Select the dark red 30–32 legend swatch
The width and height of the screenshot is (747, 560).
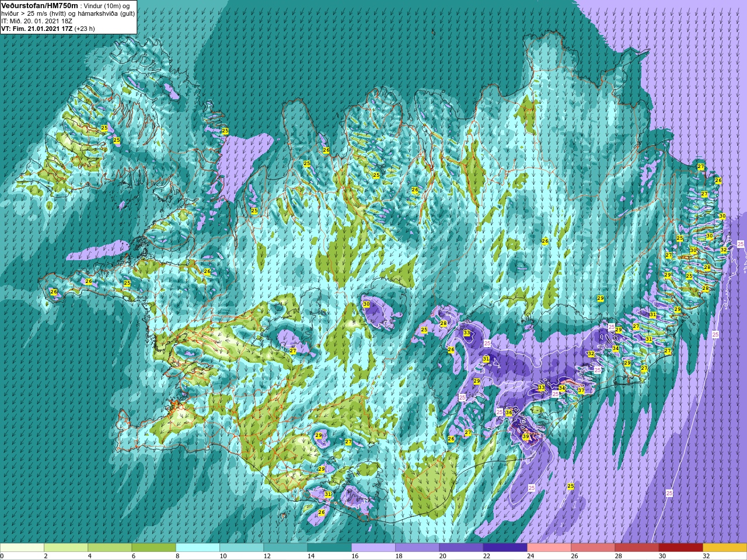[x=680, y=548]
